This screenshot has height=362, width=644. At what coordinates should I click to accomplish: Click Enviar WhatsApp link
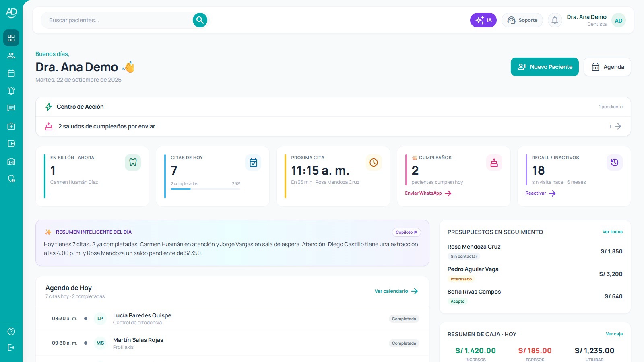click(x=428, y=193)
